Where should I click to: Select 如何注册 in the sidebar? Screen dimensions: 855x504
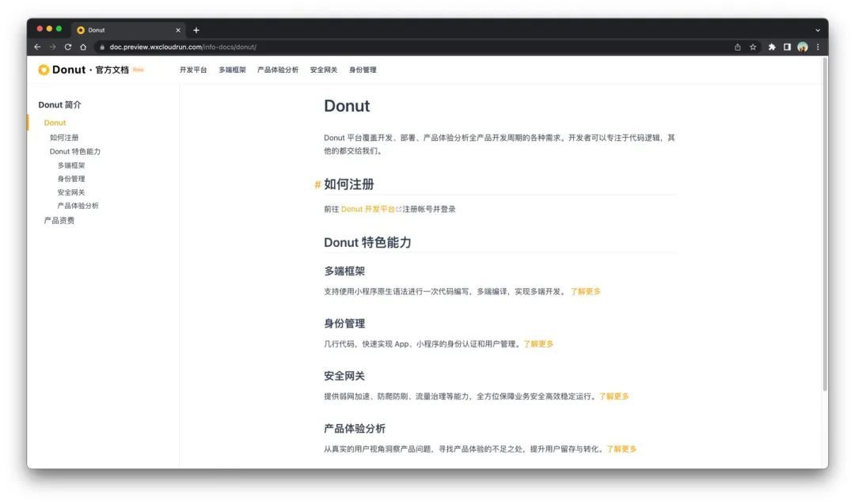coord(64,138)
